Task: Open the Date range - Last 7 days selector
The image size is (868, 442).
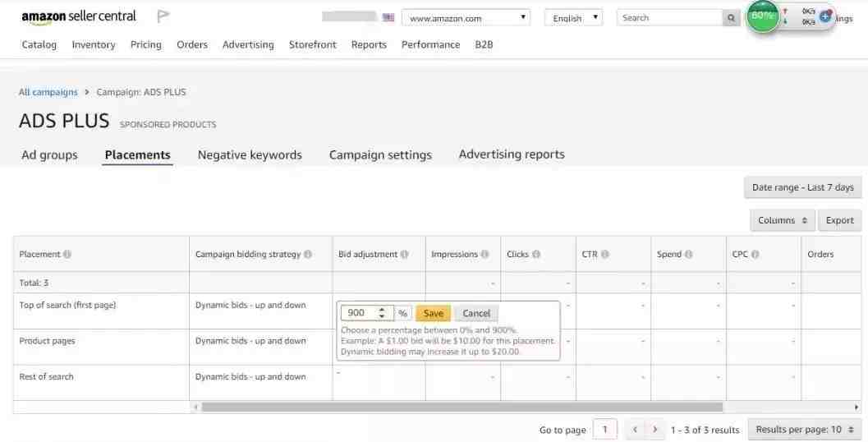Action: click(x=802, y=187)
